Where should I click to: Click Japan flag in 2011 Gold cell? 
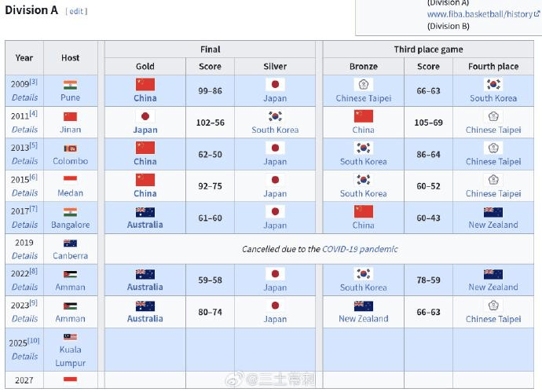coord(145,116)
